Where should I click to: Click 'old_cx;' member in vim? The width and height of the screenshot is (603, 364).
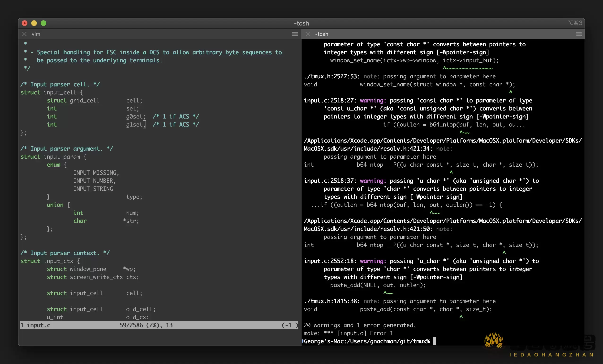tap(137, 317)
